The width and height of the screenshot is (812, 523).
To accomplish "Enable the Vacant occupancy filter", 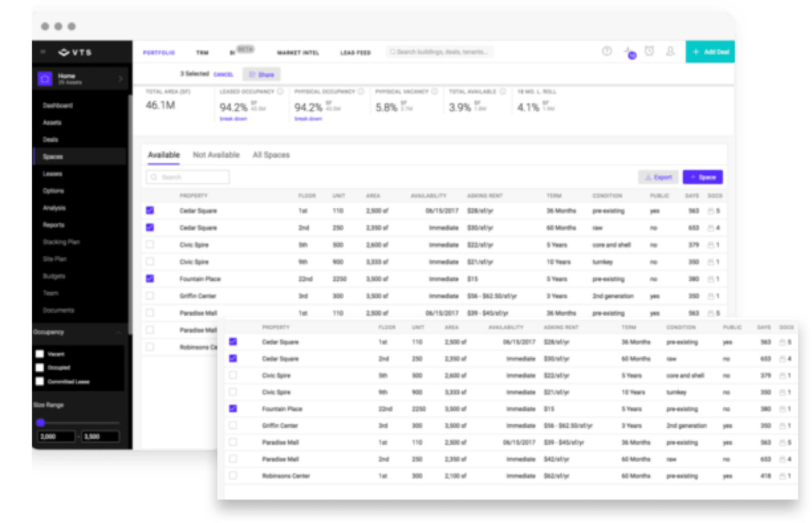I will pyautogui.click(x=39, y=354).
